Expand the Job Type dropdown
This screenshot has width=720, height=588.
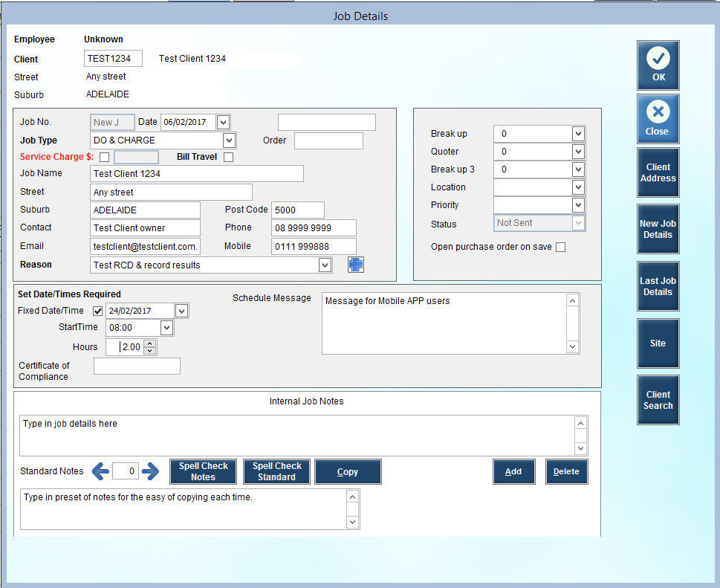point(229,140)
